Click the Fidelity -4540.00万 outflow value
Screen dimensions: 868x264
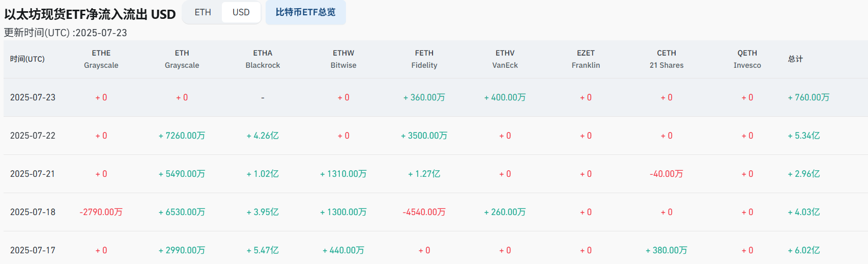coord(424,212)
